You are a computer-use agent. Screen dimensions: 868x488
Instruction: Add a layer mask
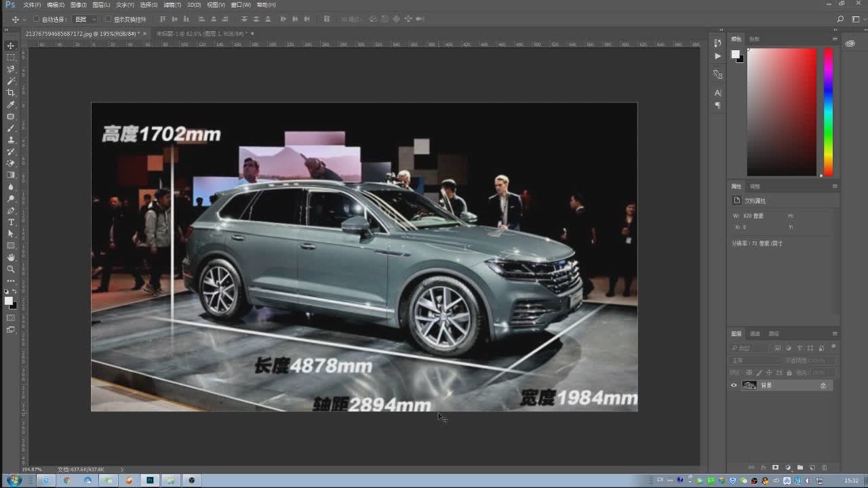click(x=776, y=468)
